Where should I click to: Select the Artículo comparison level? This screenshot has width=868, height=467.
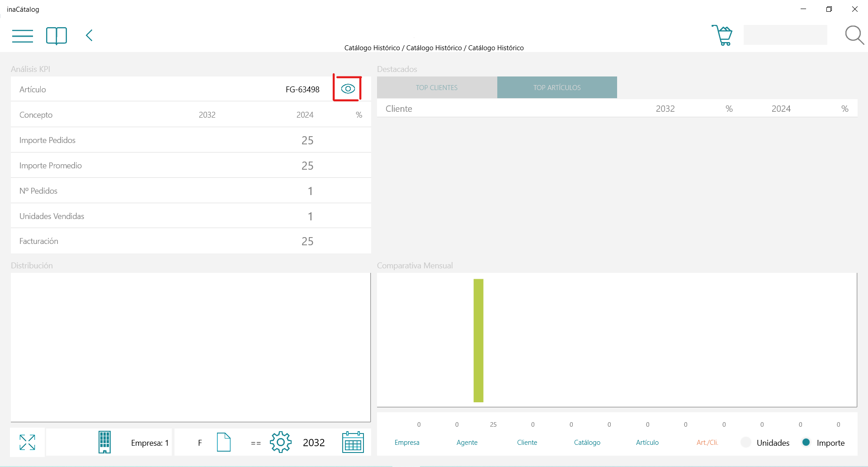click(x=647, y=443)
